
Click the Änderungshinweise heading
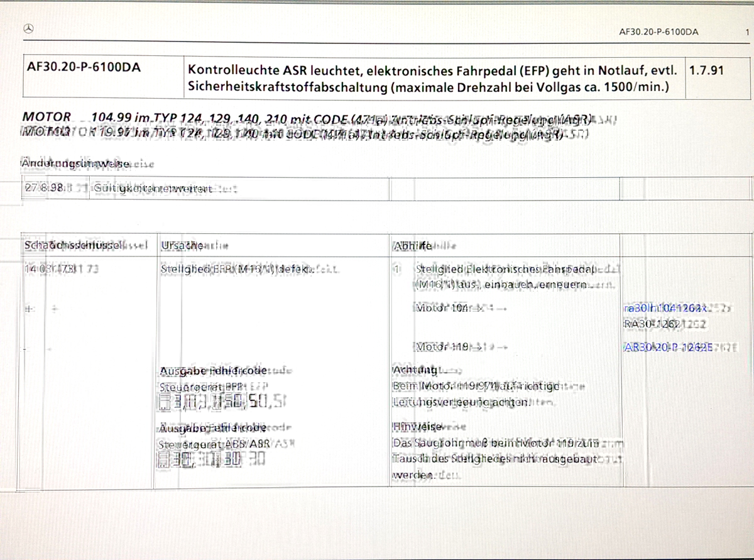[77, 163]
